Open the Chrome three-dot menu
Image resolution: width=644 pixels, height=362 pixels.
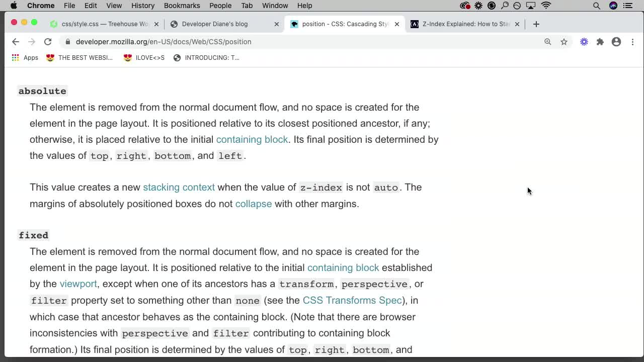632,42
